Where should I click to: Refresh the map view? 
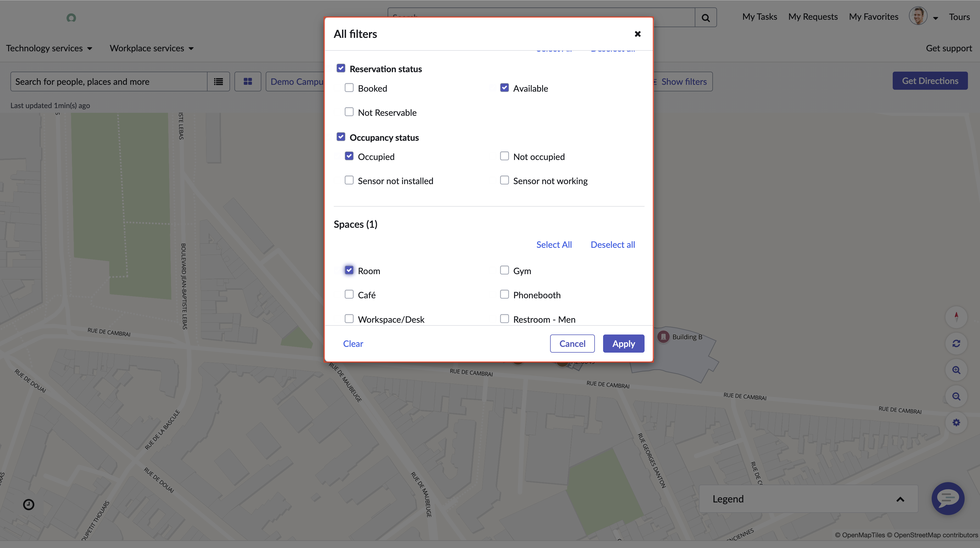point(956,343)
